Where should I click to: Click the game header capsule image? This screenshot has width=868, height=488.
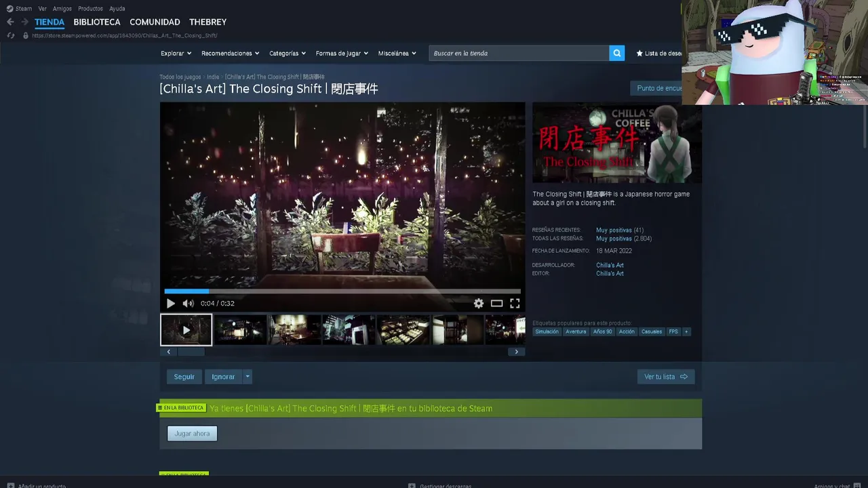pos(617,142)
